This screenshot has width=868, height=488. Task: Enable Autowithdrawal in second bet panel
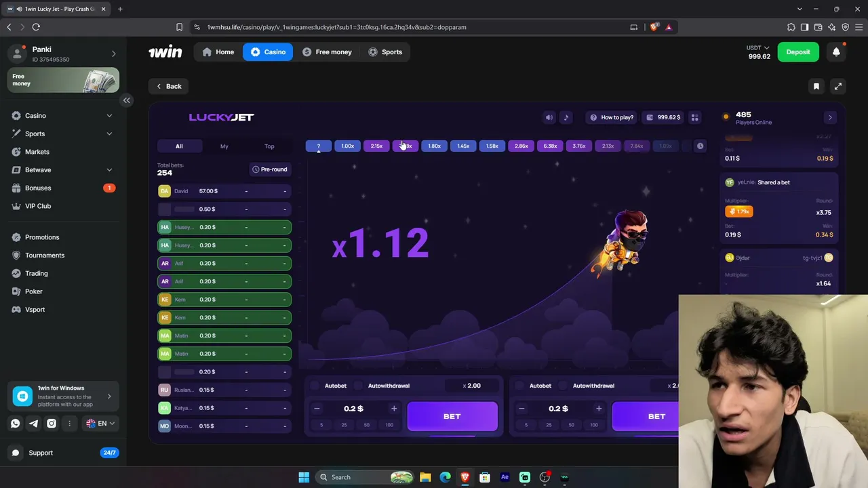[x=563, y=386]
